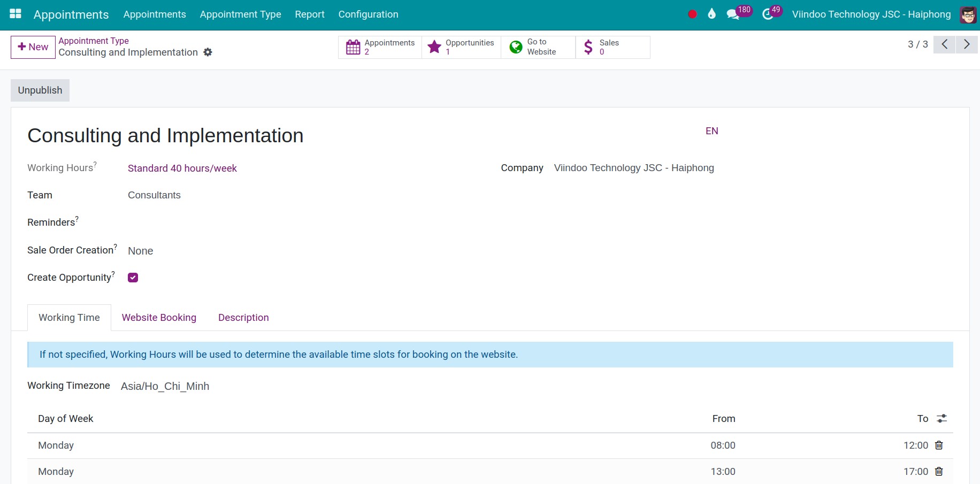Select the Working Time tab

click(x=69, y=318)
